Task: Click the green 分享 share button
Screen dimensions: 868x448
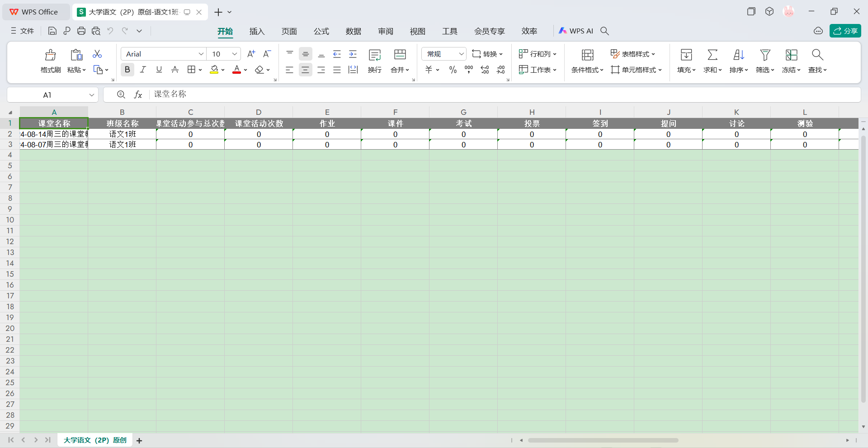Action: [x=845, y=31]
